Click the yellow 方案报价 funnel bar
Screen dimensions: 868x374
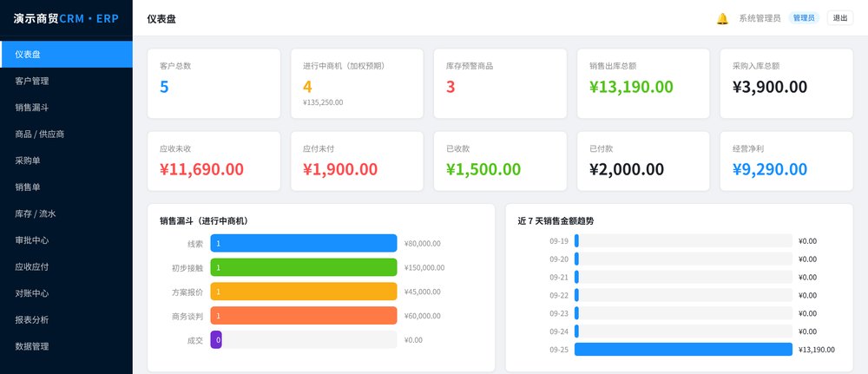(304, 292)
